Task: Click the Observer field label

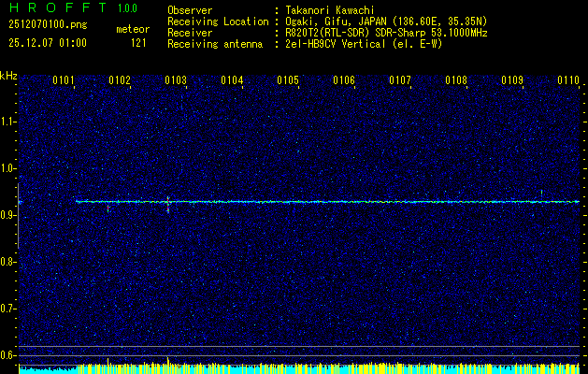Action: coord(190,10)
